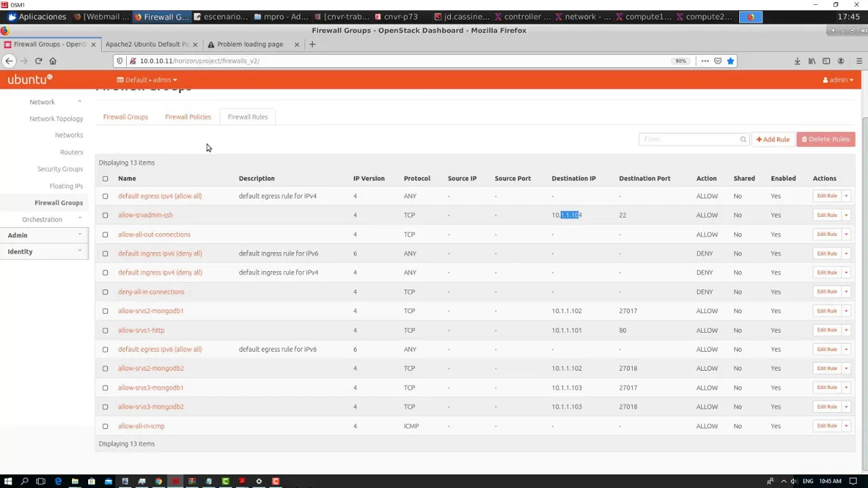The width and height of the screenshot is (868, 488).
Task: Open Routers in the sidebar
Action: click(71, 152)
